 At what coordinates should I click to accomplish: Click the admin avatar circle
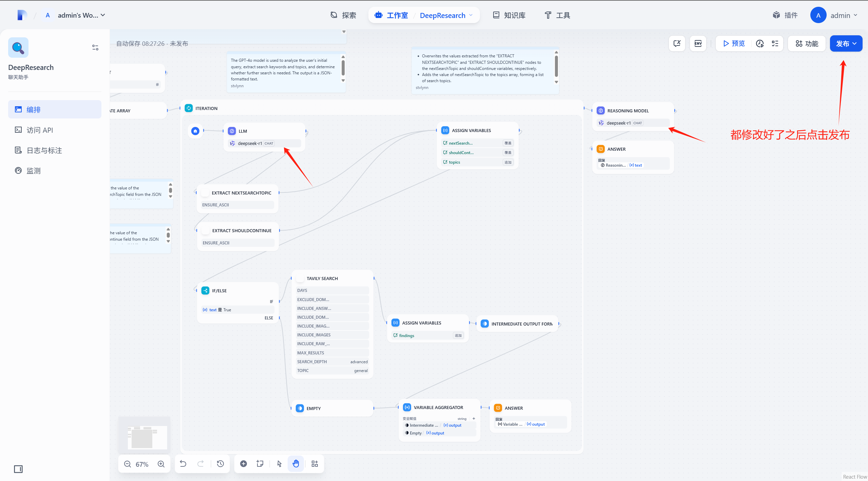coord(818,15)
